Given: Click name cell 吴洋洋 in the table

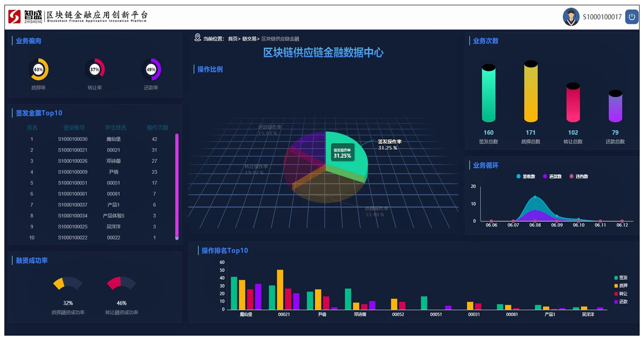Looking at the screenshot, I should tap(113, 226).
